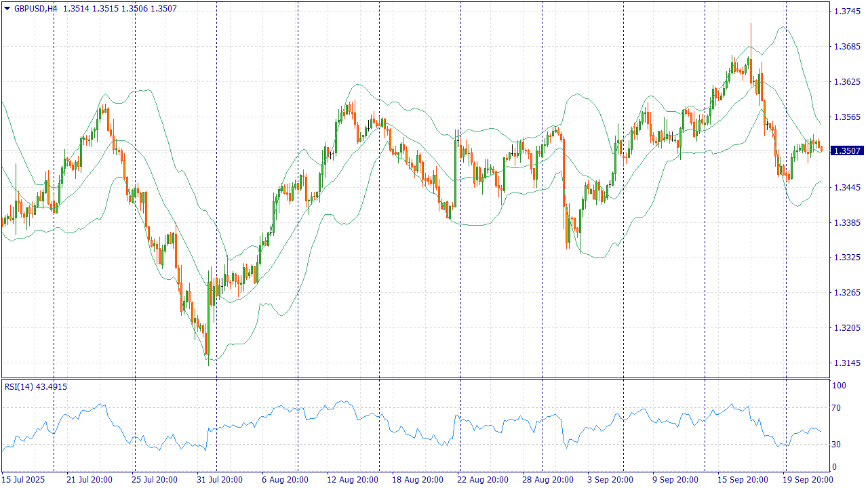
Task: Click the 1.3145 price axis label
Action: pos(848,363)
